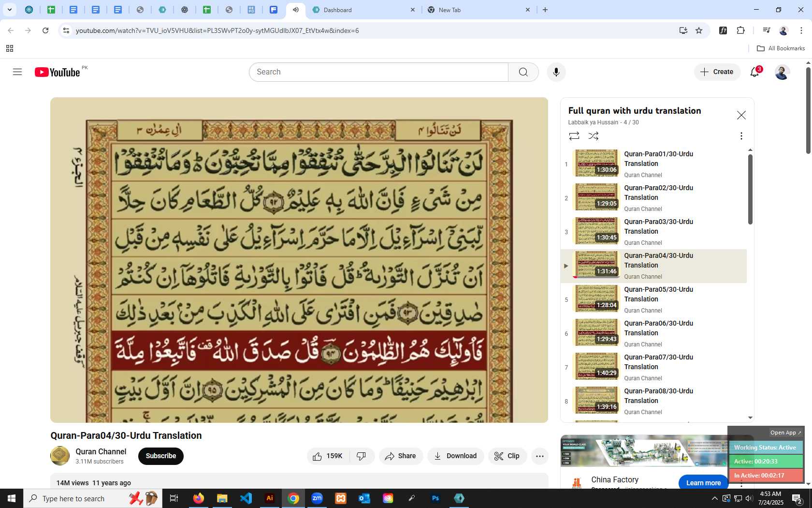Switch to the New Tab tab
Image resolution: width=812 pixels, height=508 pixels.
478,10
